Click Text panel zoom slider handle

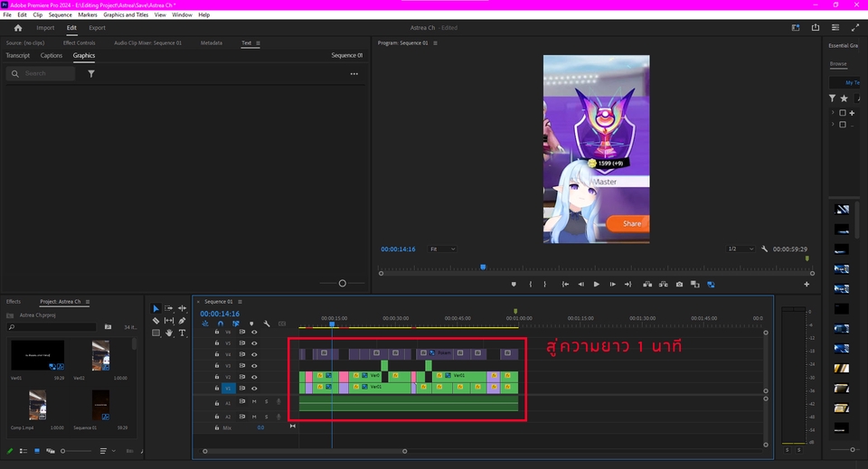342,283
